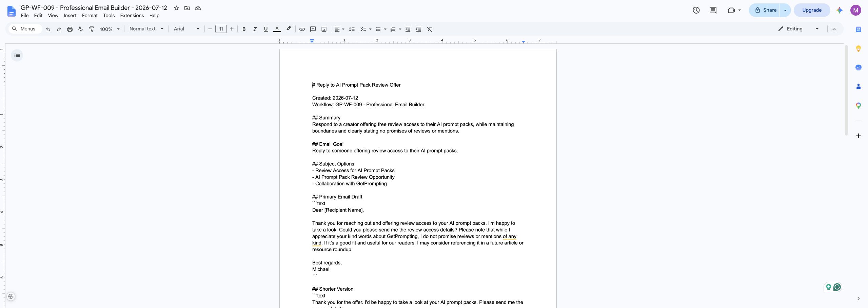This screenshot has height=308, width=868.
Task: Open Contacts side panel
Action: (x=859, y=87)
